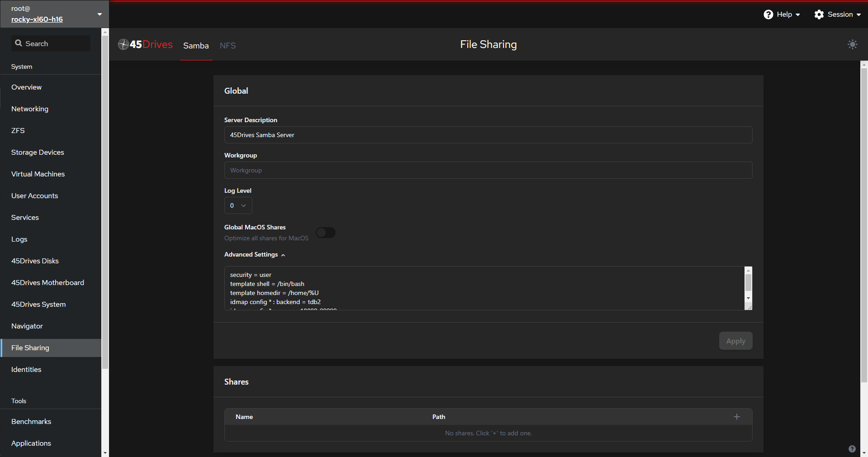868x457 pixels.
Task: Open User Accounts page
Action: pos(51,196)
